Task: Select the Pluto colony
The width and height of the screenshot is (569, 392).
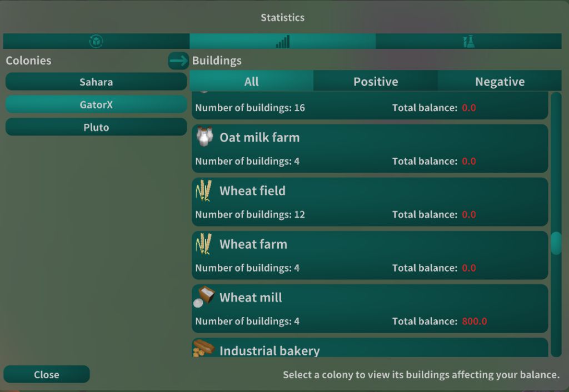Action: pos(96,127)
